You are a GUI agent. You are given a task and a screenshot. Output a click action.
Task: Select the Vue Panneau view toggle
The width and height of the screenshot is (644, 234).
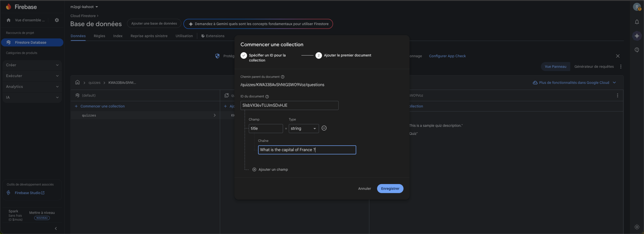point(555,67)
